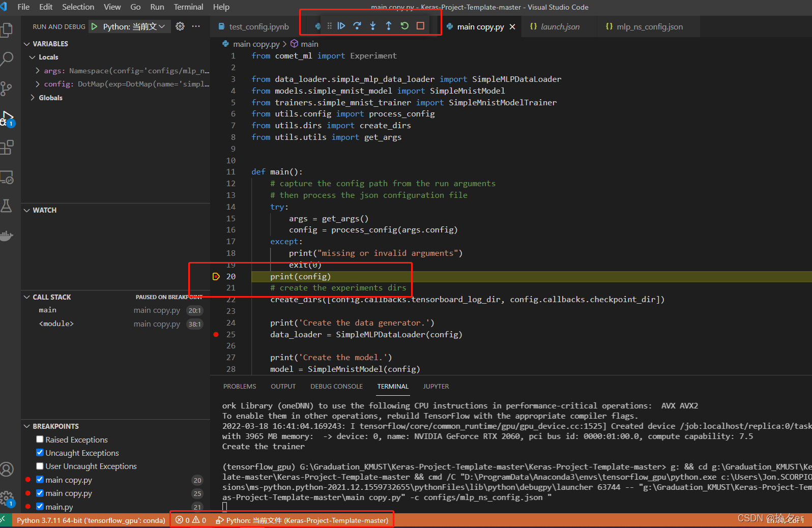Switch to the DEBUG CONSOLE panel tab
This screenshot has width=812, height=528.
[336, 387]
